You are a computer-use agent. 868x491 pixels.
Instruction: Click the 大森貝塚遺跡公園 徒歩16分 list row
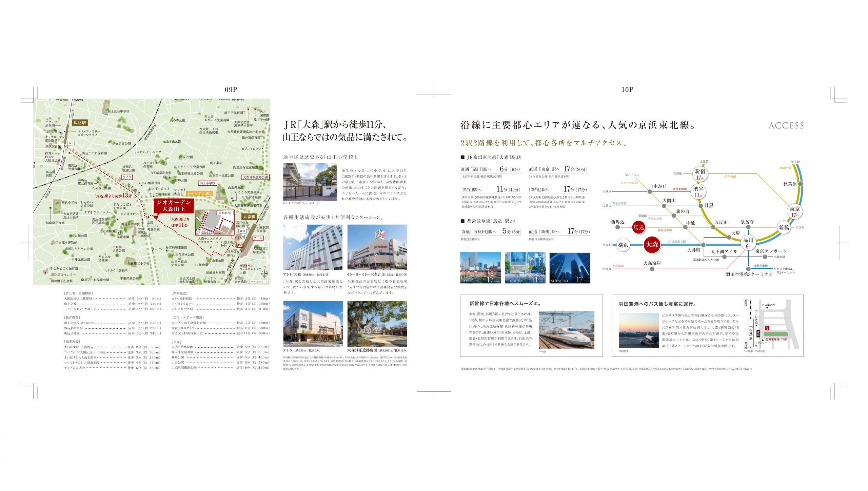pyautogui.click(x=221, y=368)
